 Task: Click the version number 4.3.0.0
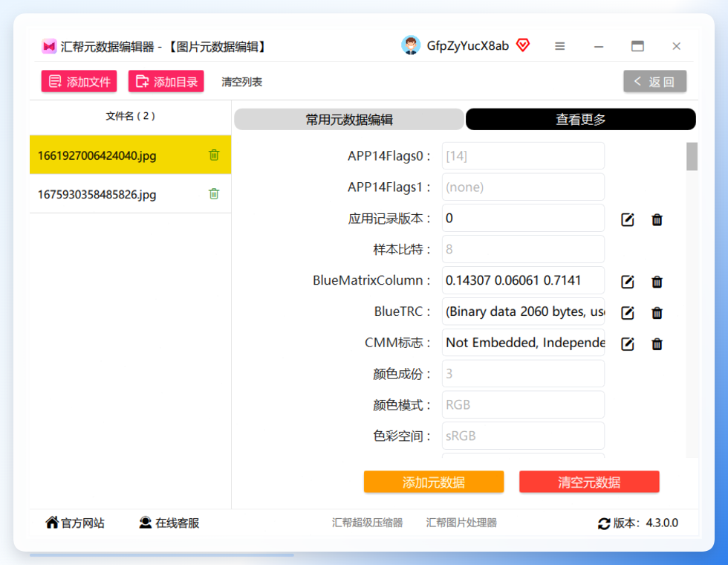(662, 523)
